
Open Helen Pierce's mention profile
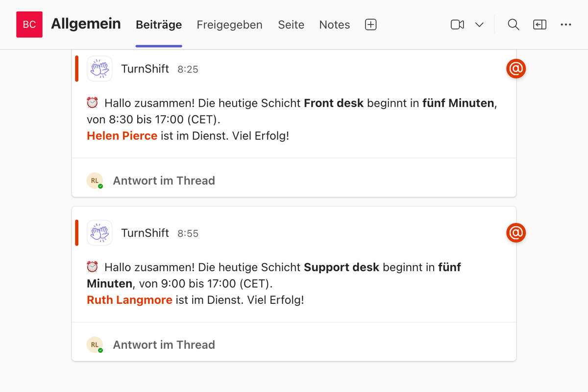[x=122, y=136]
